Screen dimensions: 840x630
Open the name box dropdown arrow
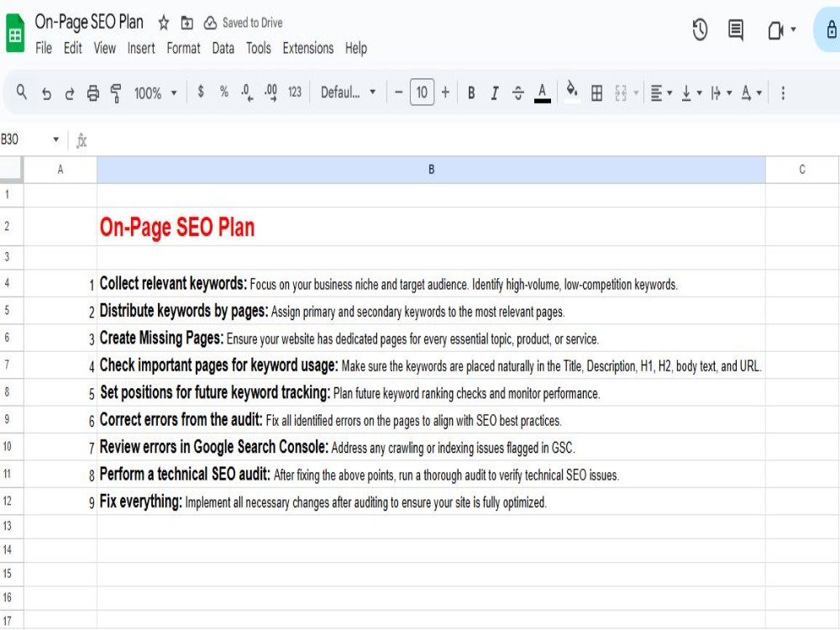pos(55,139)
